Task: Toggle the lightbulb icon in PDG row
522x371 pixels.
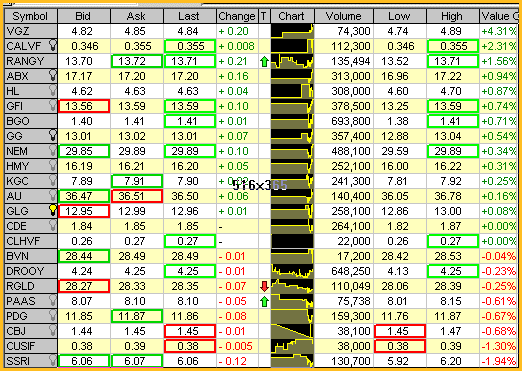Action: tap(52, 315)
